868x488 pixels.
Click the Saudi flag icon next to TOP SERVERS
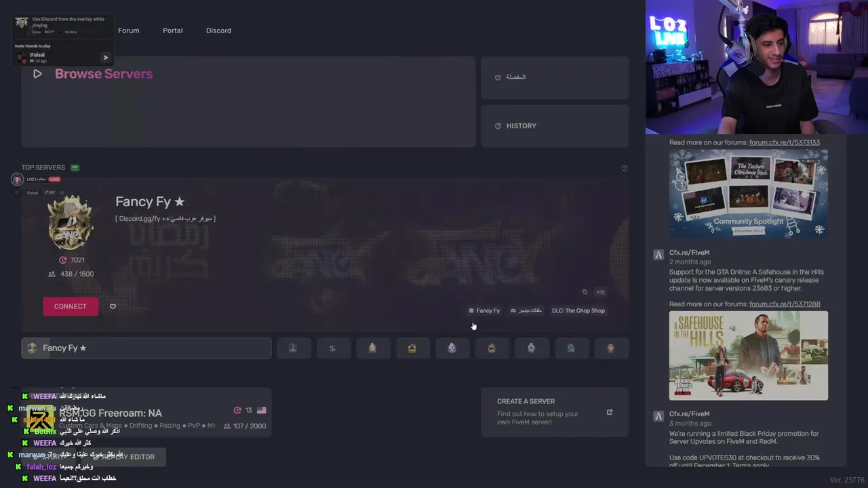75,167
